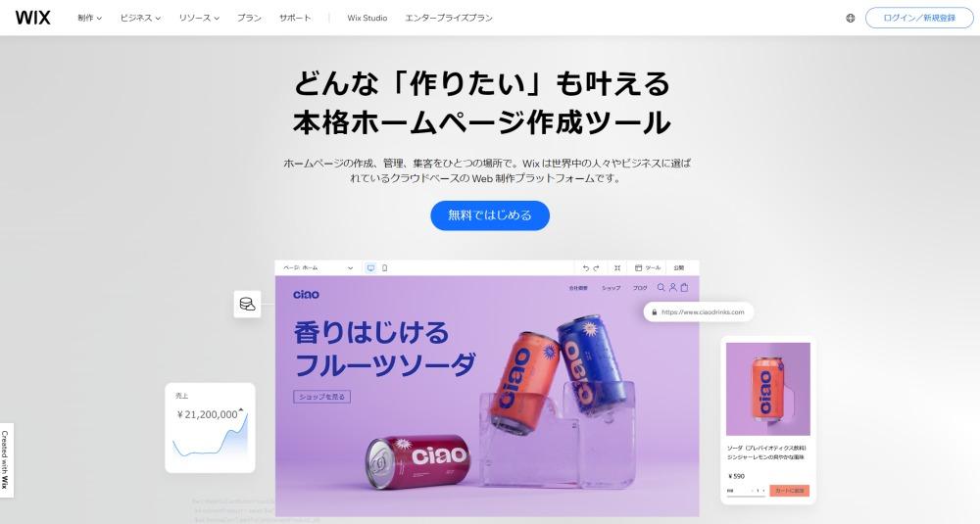The image size is (980, 524).
Task: Open the サポート menu item
Action: pyautogui.click(x=295, y=18)
